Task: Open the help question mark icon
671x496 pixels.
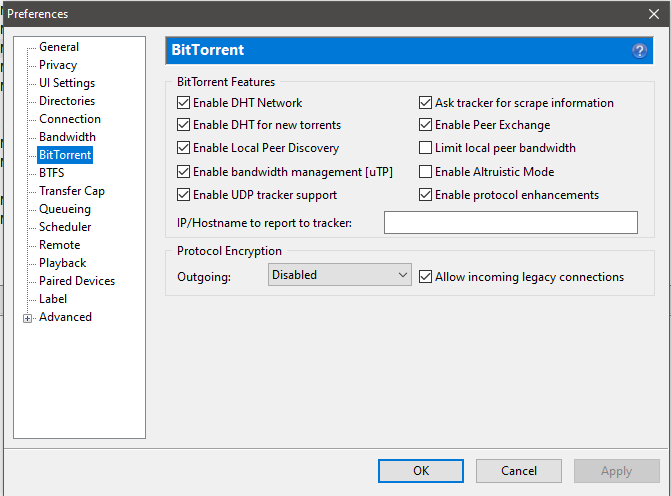Action: click(639, 51)
